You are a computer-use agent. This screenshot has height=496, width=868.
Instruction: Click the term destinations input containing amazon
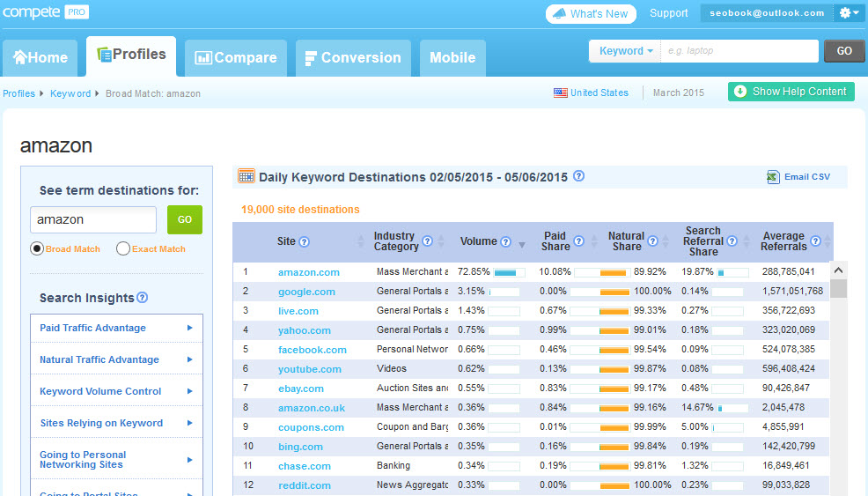(x=93, y=220)
